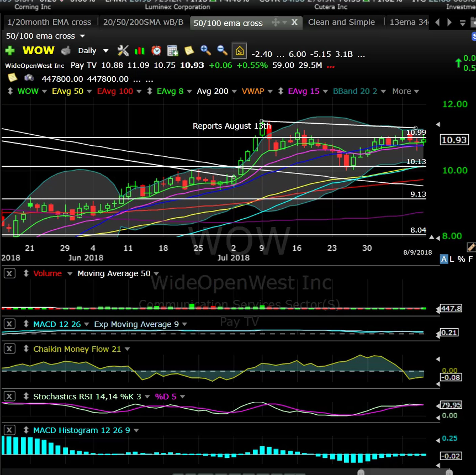Click reorder arrows beside WOW legend
Viewport: 476px width, 475px height.
pyautogui.click(x=10, y=91)
